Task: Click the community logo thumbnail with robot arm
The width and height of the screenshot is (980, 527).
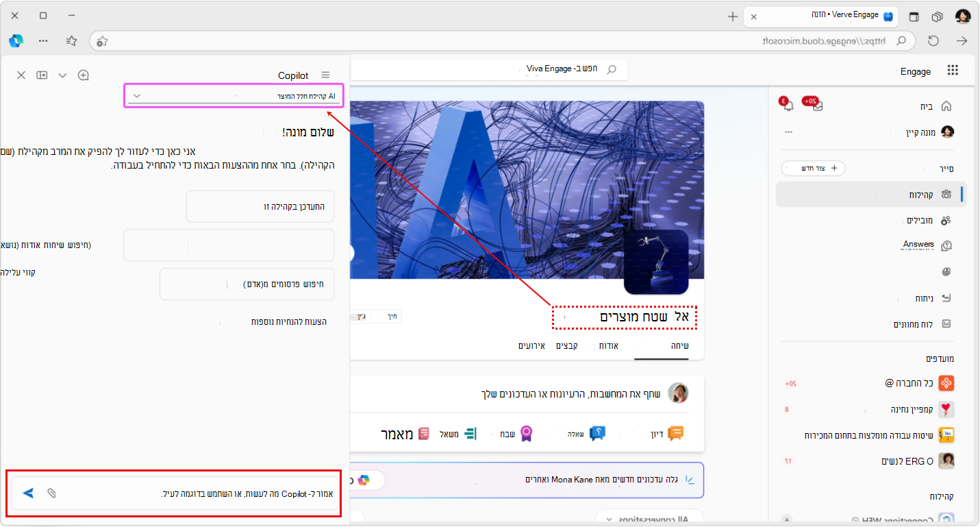Action: pos(656,262)
